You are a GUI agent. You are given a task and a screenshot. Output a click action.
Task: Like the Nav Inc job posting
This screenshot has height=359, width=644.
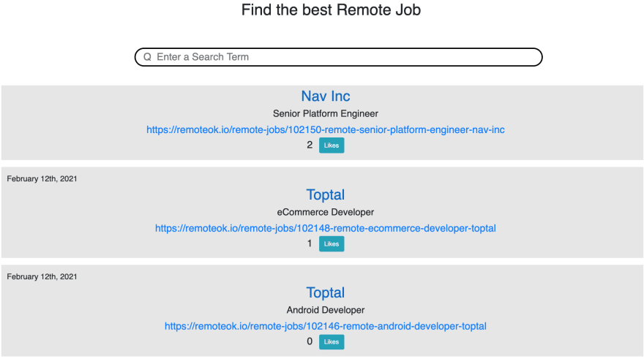point(332,146)
